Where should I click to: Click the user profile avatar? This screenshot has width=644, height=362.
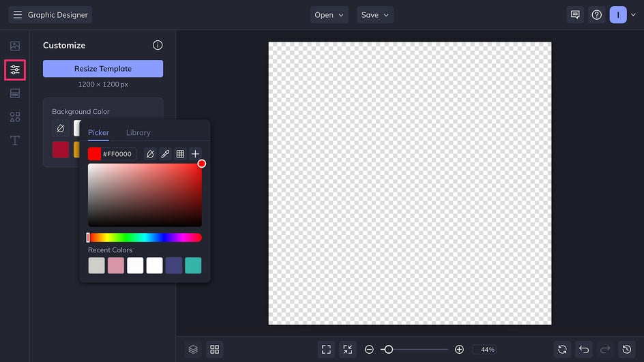[618, 15]
